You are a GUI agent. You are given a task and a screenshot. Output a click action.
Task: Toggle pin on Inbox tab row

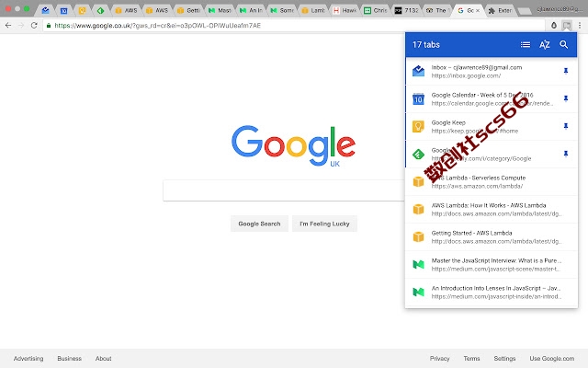coord(566,71)
